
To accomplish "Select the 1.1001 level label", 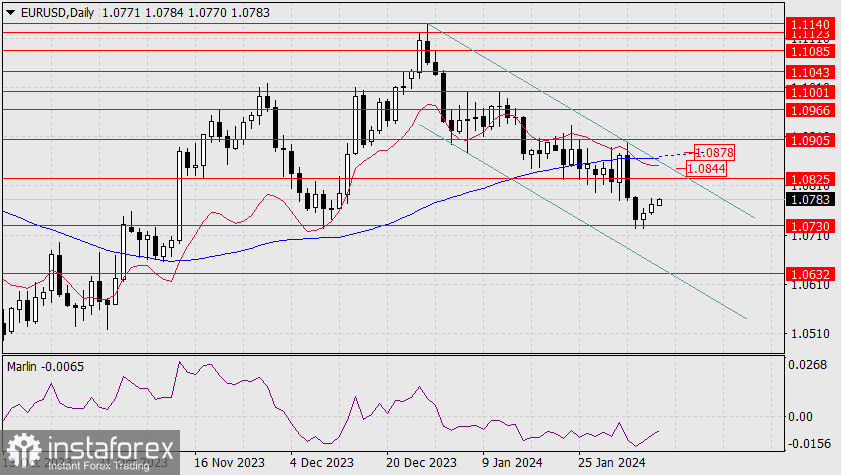I will click(x=810, y=92).
